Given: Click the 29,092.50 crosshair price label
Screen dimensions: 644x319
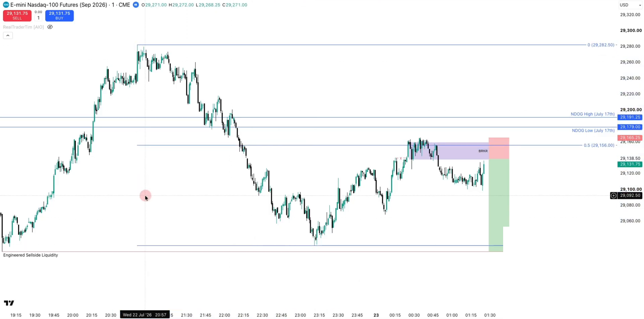Looking at the screenshot, I should pyautogui.click(x=630, y=195).
